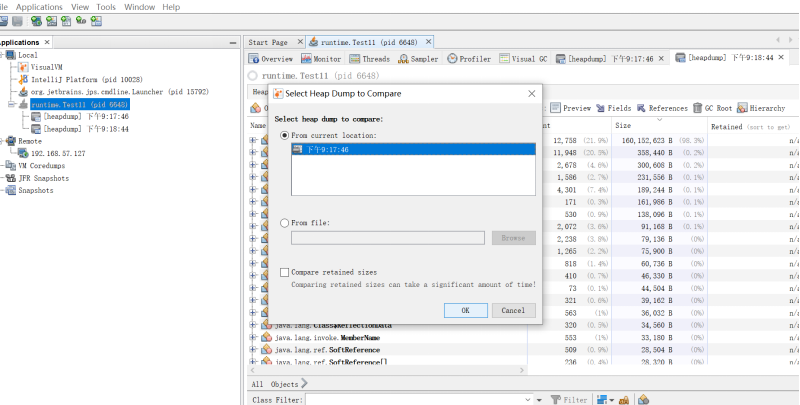Click the From file path input field
The width and height of the screenshot is (800, 405).
(x=388, y=238)
